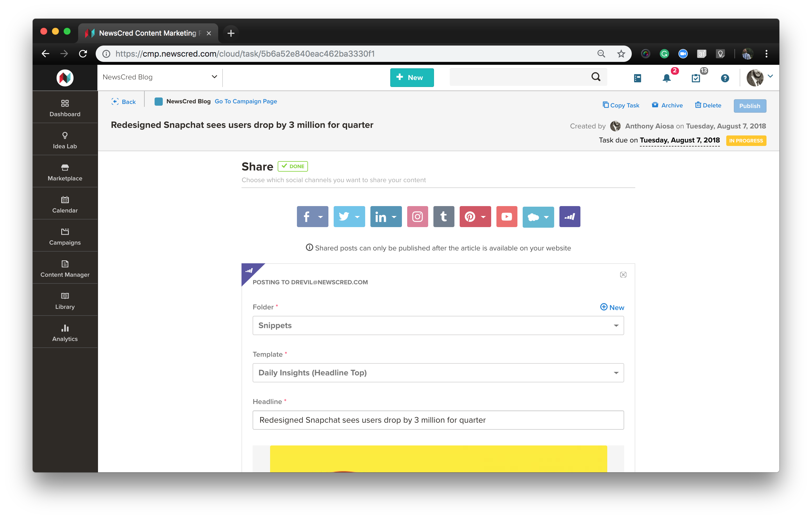Screen dimensions: 812x519
Task: Click the NewsCred logo icon
Action: [x=65, y=78]
